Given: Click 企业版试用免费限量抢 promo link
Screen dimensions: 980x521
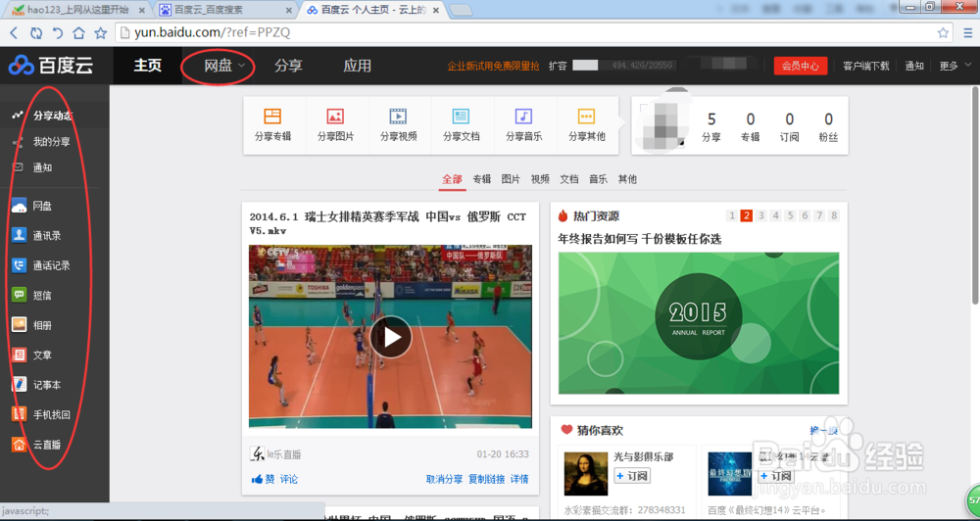Looking at the screenshot, I should [493, 66].
